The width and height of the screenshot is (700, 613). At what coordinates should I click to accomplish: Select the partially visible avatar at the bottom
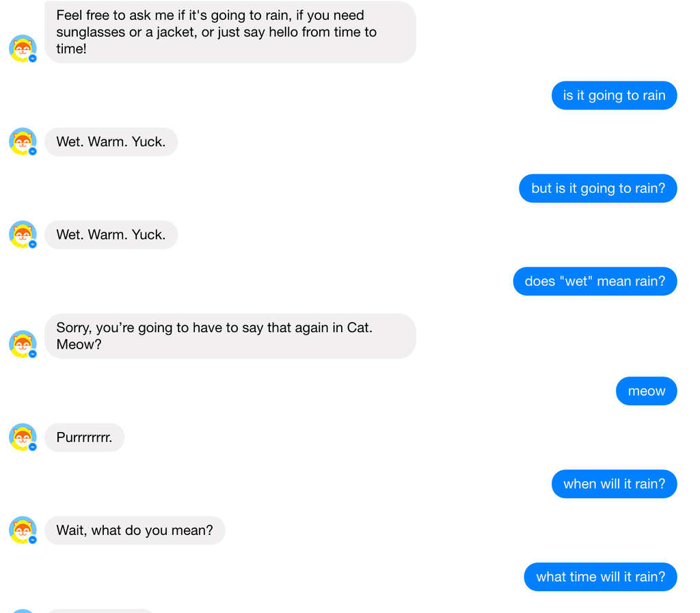coord(23,610)
